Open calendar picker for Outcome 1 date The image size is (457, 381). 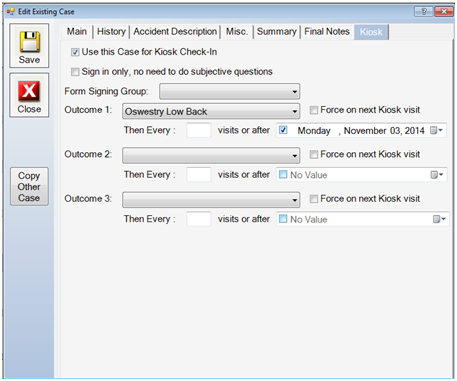[436, 130]
